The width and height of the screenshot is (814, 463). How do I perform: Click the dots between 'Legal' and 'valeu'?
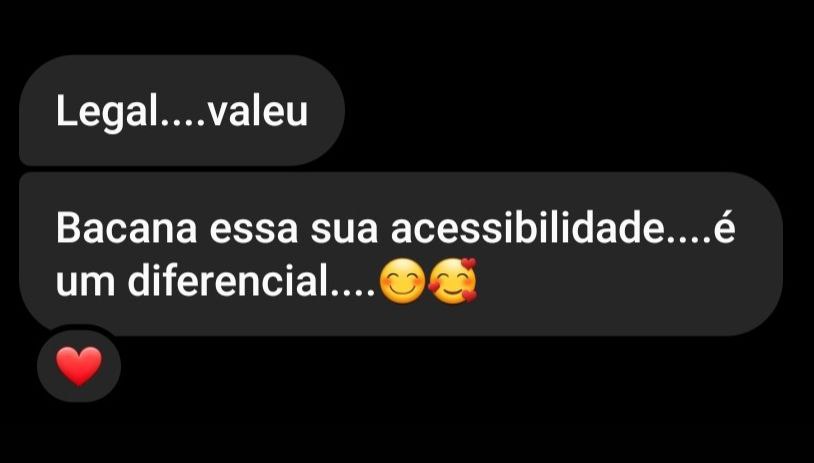(181, 122)
